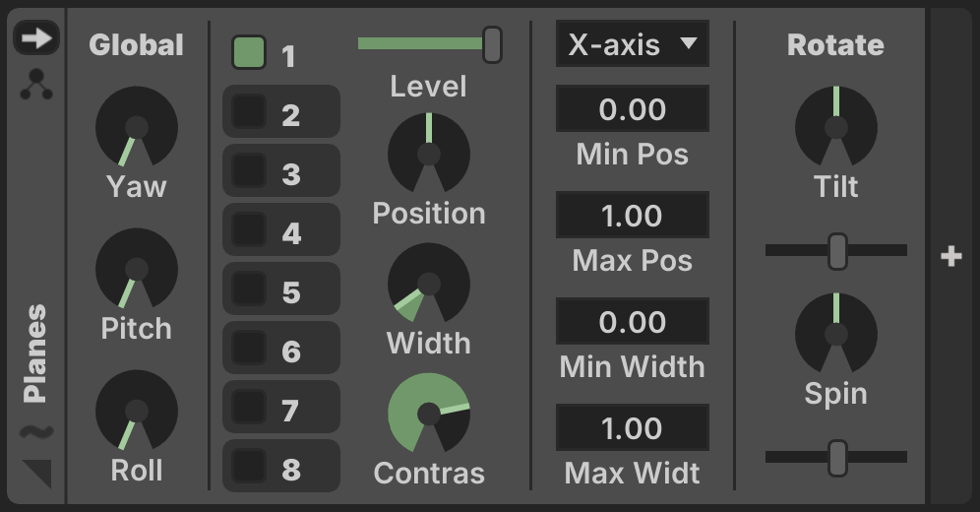The width and height of the screenshot is (980, 512).
Task: Open the node routing icon under the arrow
Action: 36,85
